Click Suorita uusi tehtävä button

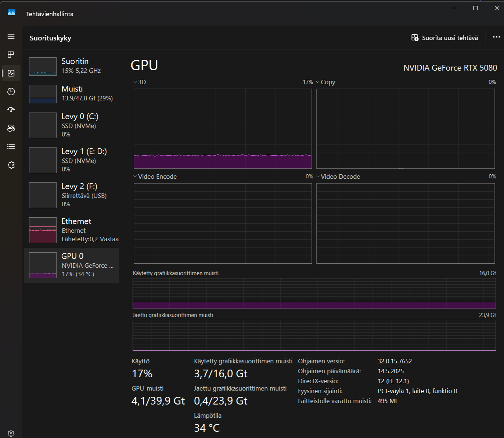click(x=444, y=38)
